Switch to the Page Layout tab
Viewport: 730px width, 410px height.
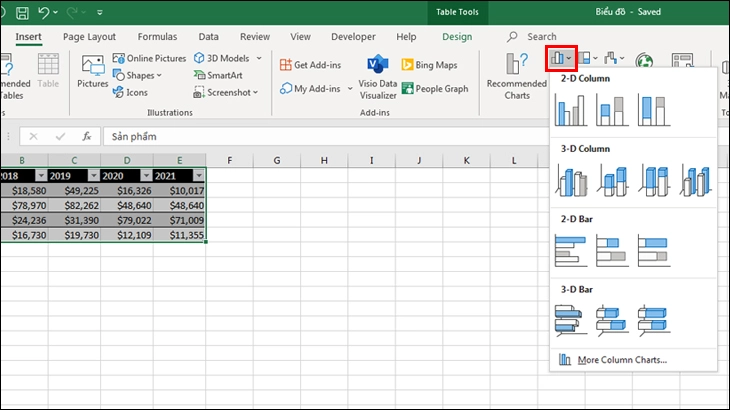89,36
